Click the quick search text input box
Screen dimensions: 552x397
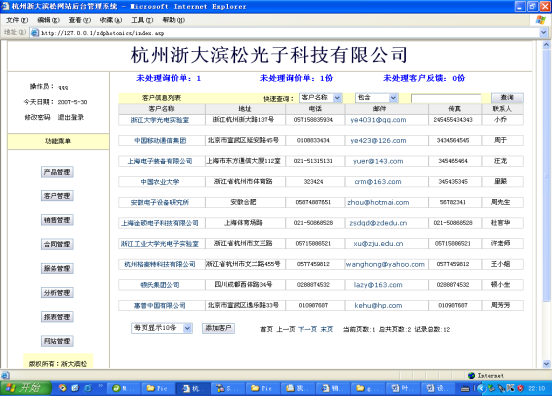pos(446,99)
